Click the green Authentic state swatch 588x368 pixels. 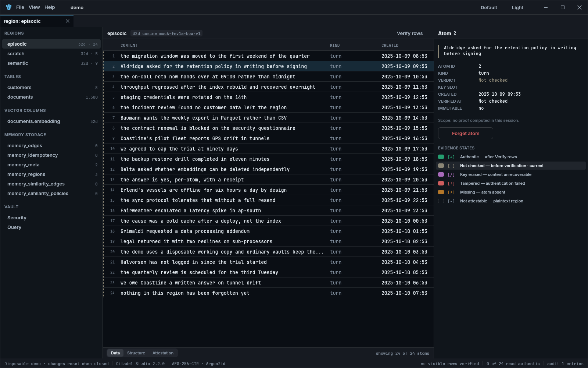pyautogui.click(x=441, y=157)
